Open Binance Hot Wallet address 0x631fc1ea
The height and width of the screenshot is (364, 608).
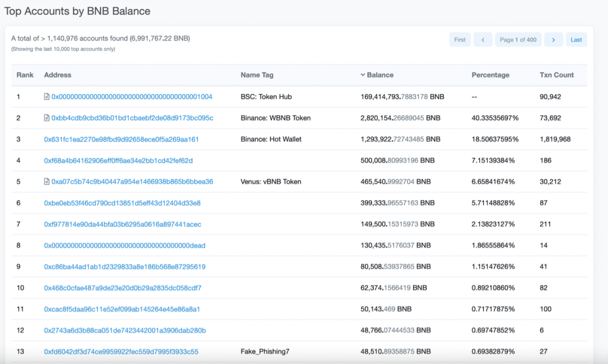121,140
